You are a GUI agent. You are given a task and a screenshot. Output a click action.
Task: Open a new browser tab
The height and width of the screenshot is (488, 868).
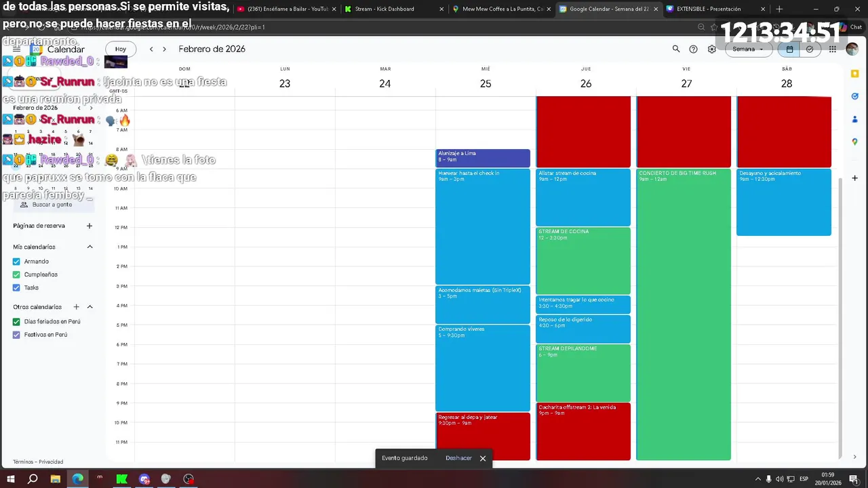(779, 9)
